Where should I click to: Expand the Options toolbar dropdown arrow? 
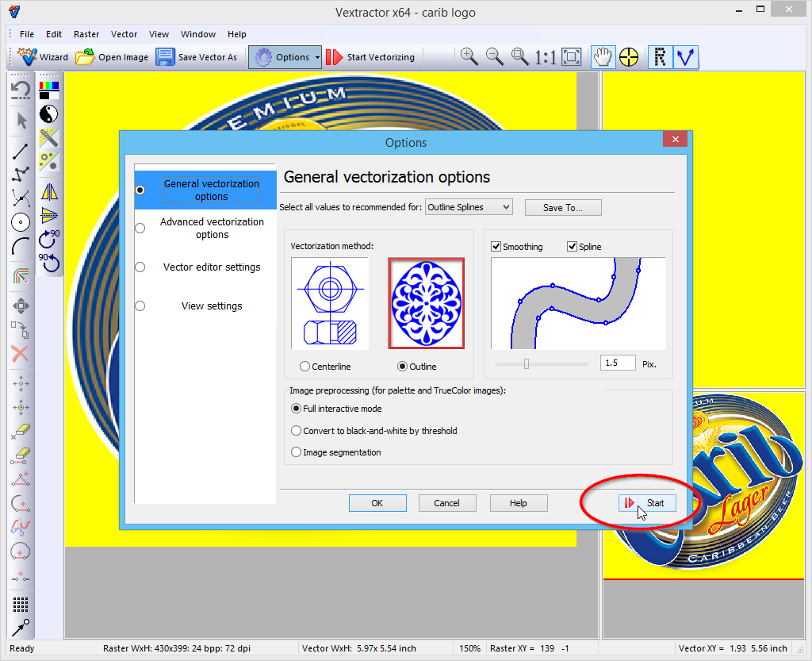[x=317, y=57]
